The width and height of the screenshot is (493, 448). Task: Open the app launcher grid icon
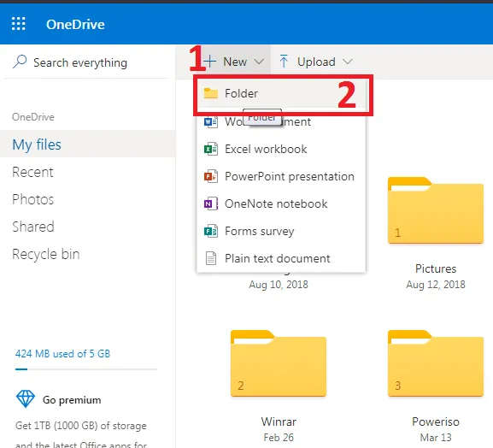(x=19, y=24)
